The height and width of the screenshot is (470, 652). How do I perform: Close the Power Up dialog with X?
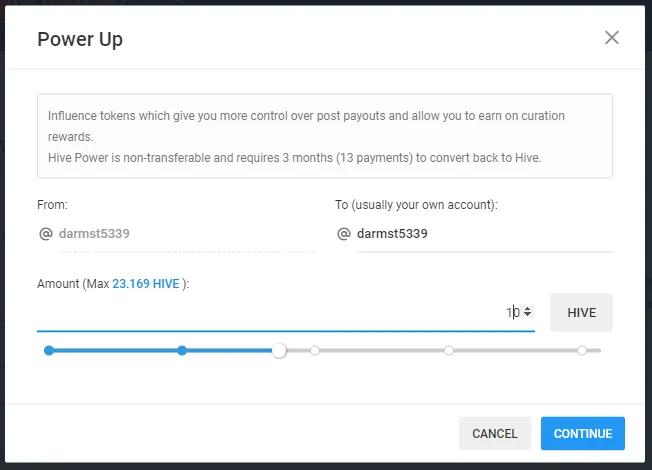(612, 37)
